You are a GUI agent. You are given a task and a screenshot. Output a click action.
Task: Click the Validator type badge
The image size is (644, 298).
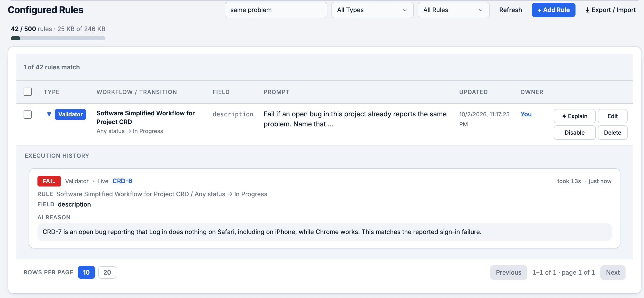tap(70, 114)
